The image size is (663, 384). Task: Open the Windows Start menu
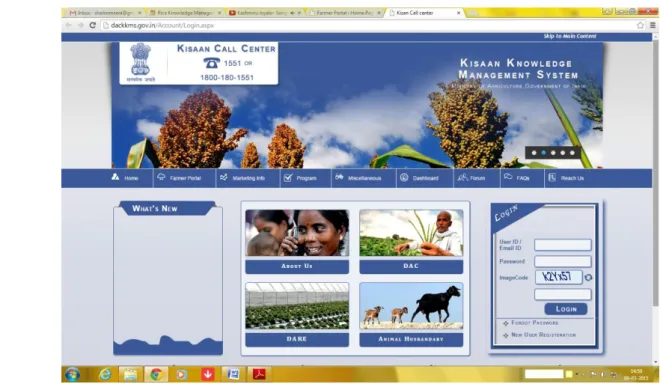[72, 374]
